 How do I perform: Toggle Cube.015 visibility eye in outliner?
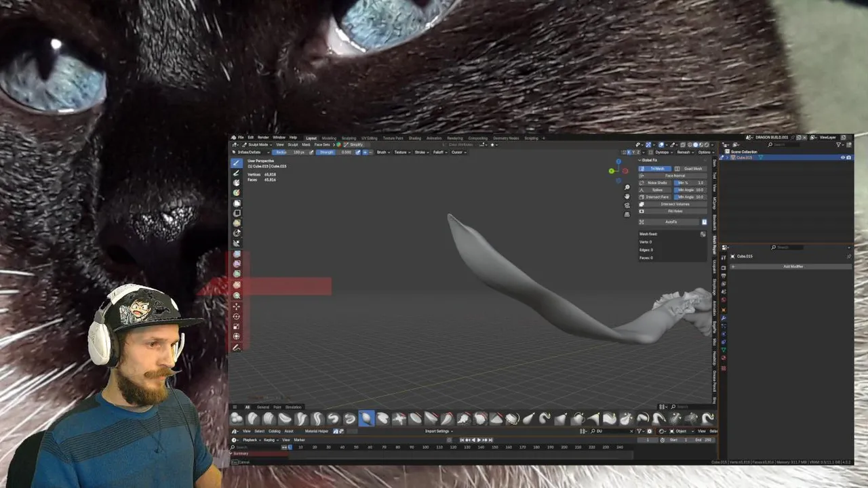tap(843, 157)
